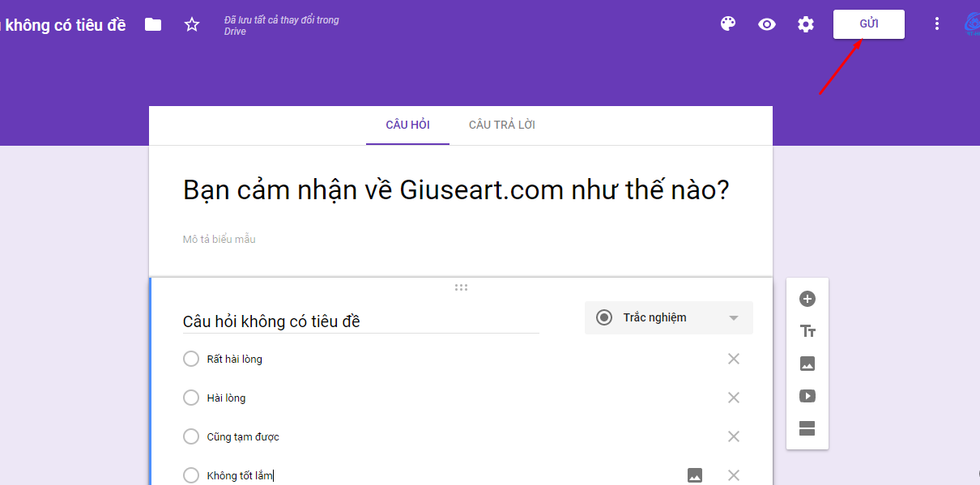This screenshot has width=980, height=485.
Task: Open form settings gear
Action: 806,24
